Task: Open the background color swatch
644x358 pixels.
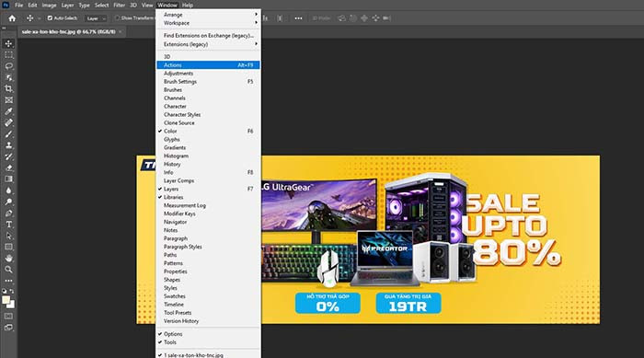Action: [12, 306]
